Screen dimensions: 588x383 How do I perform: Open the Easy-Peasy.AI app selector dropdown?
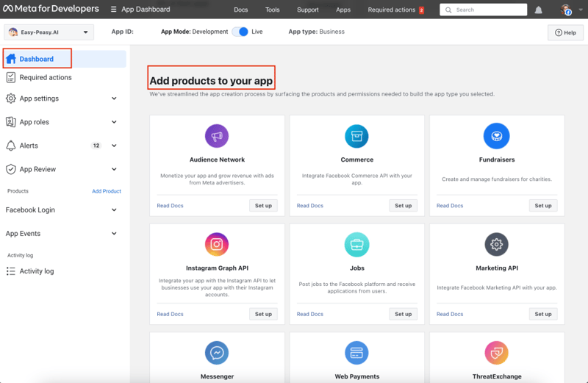click(49, 32)
